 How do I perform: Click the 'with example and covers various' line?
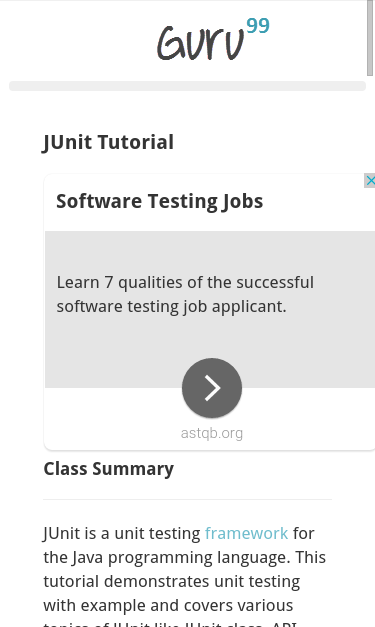tap(168, 605)
